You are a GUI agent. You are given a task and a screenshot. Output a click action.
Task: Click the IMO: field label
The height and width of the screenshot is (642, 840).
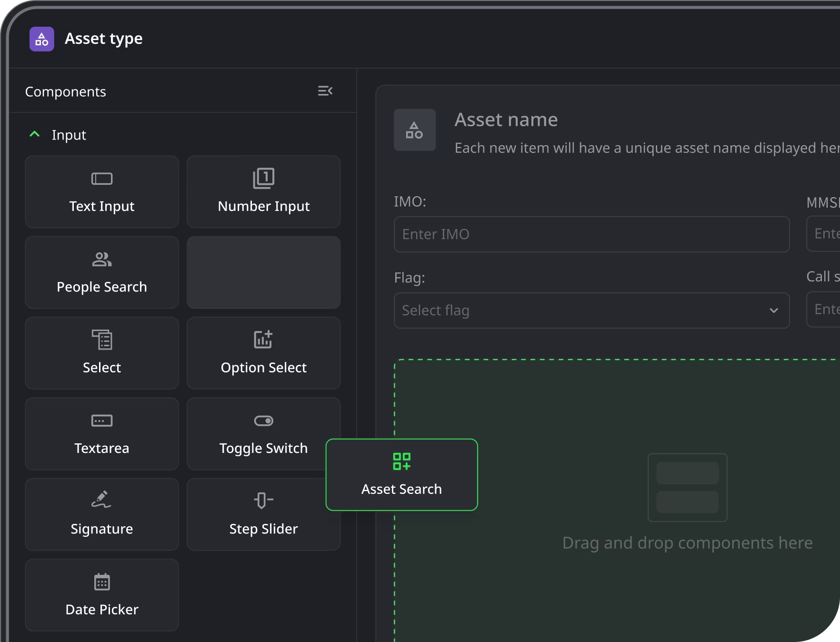pos(410,201)
